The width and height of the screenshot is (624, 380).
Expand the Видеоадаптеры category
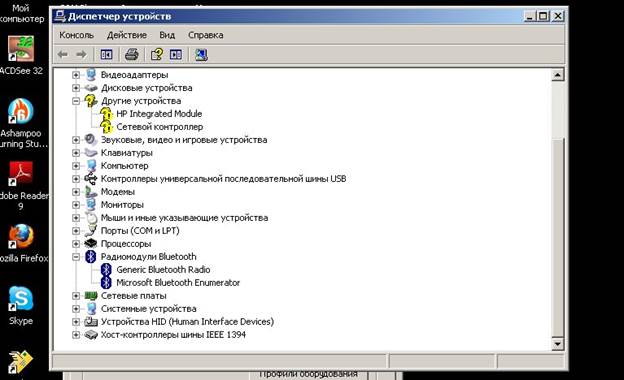coord(76,75)
